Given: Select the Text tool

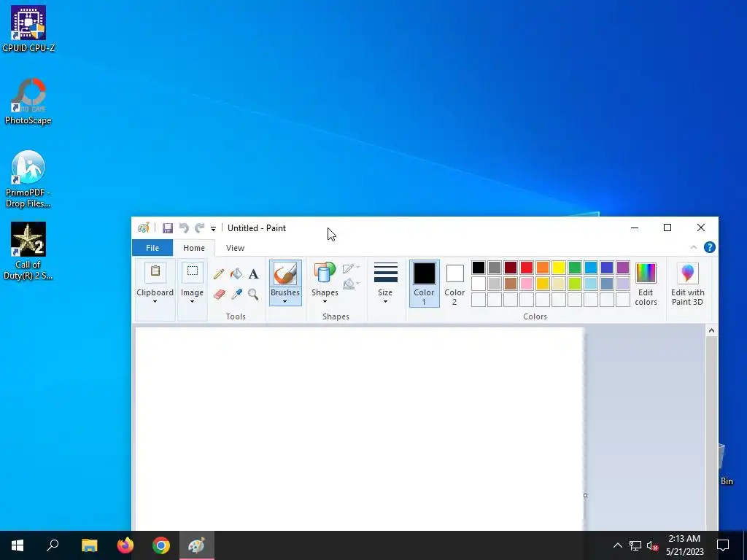Looking at the screenshot, I should pos(253,274).
